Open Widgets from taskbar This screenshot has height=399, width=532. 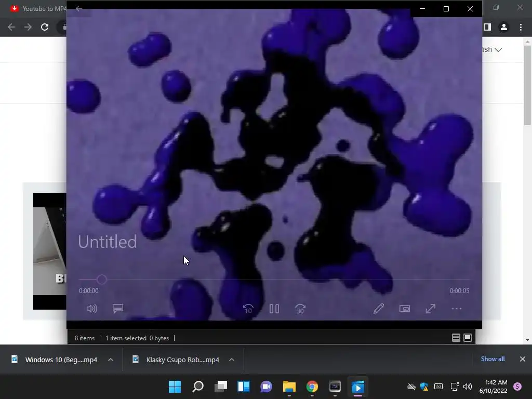[244, 387]
